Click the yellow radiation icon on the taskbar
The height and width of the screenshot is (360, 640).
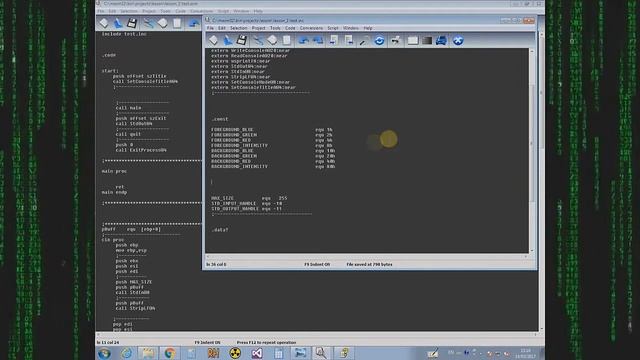235,353
